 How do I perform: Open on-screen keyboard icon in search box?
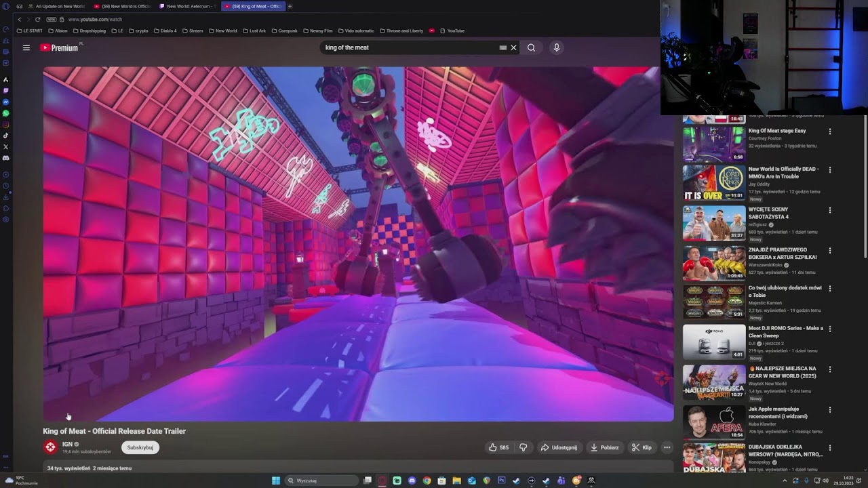[502, 47]
